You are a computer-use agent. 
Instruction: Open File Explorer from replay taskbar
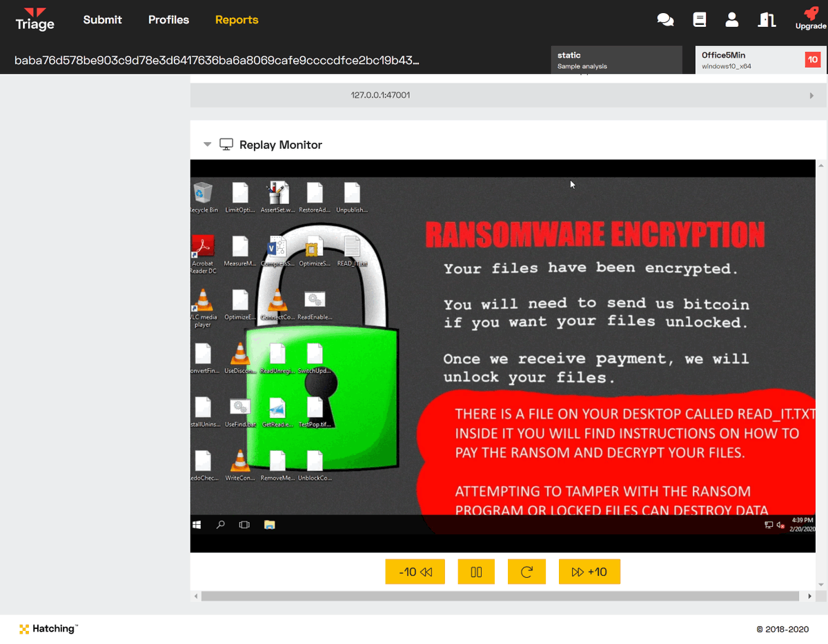pyautogui.click(x=270, y=525)
